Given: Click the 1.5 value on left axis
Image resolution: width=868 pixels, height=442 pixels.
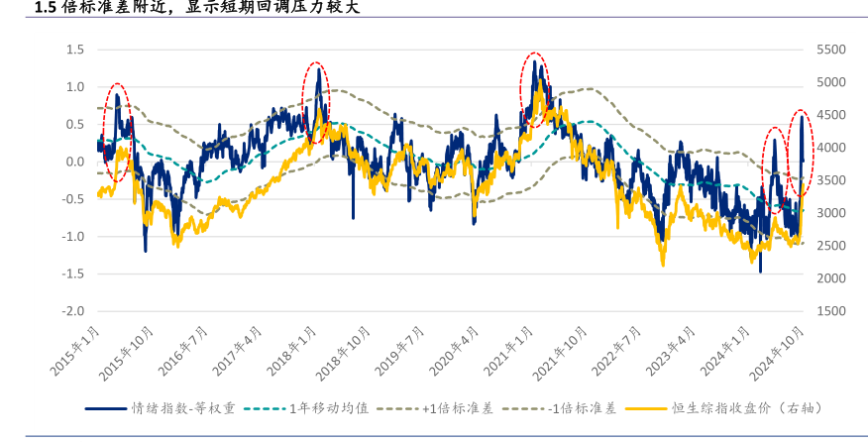Looking at the screenshot, I should click(x=75, y=50).
